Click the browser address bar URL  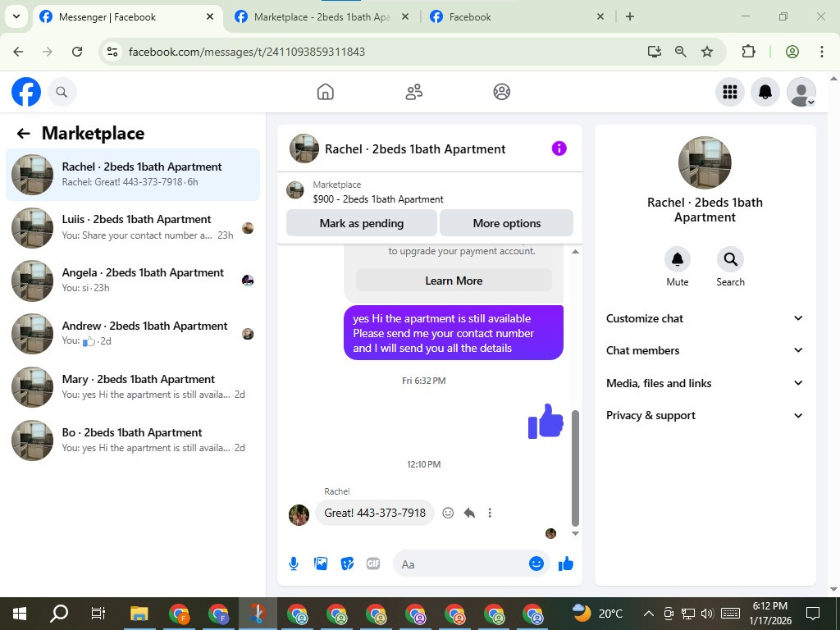point(246,52)
